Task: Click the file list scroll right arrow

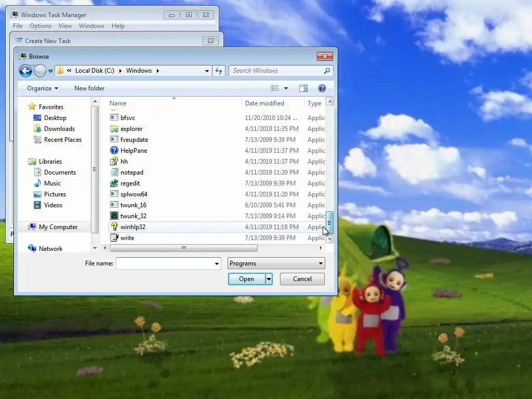Action: 321,248
